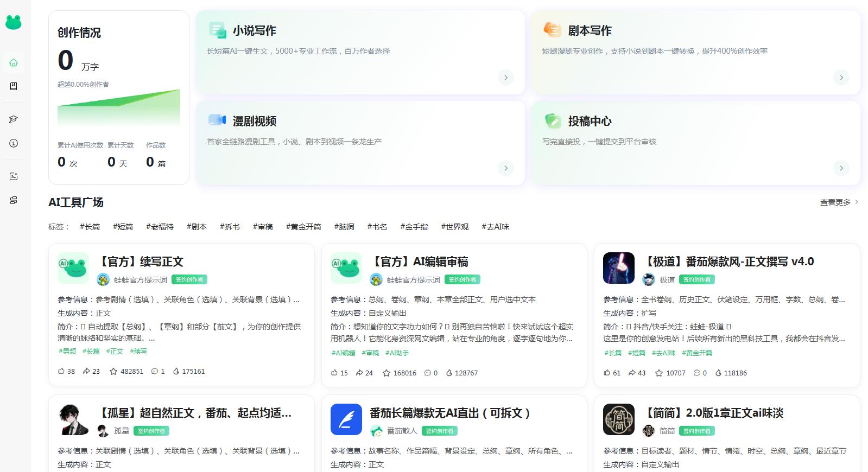Click arrow on 投稿中心 card
The width and height of the screenshot is (868, 472).
click(841, 168)
